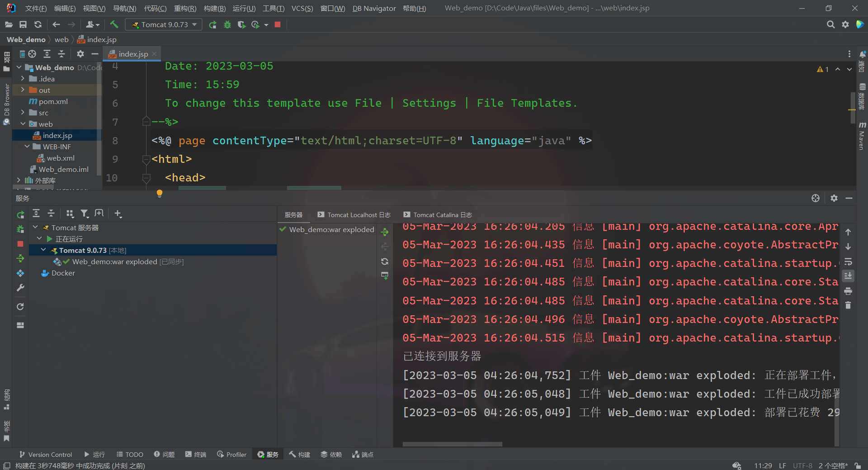Toggle soft-wrap in console output
The height and width of the screenshot is (470, 868).
click(848, 261)
